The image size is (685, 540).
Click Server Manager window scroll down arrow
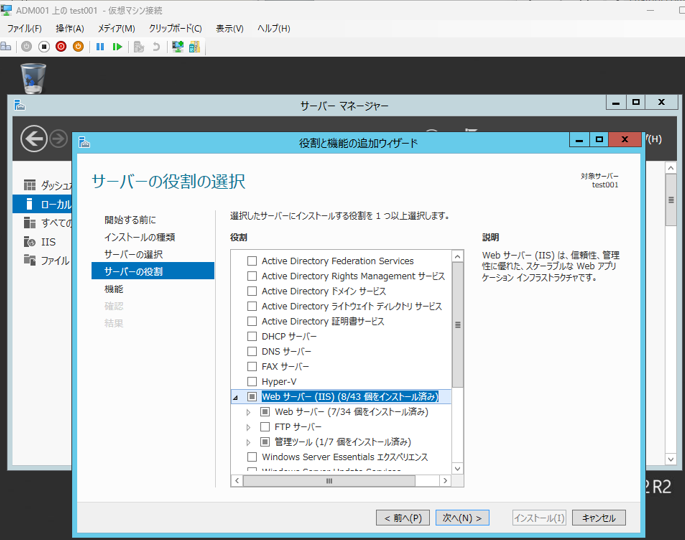tap(671, 459)
